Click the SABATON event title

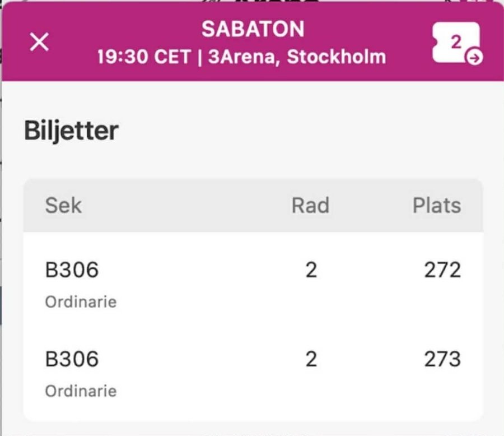(253, 30)
